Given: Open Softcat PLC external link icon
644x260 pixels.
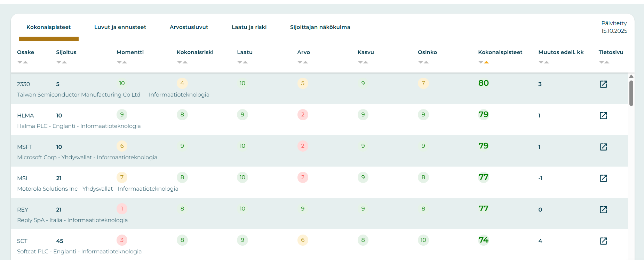Looking at the screenshot, I should tap(603, 241).
